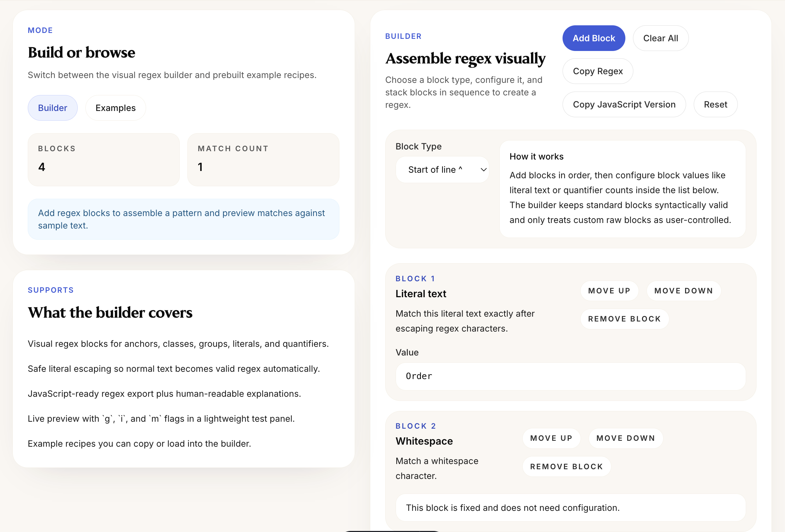Viewport: 785px width, 532px height.
Task: Remove Block 2 Whitespace
Action: [x=567, y=466]
